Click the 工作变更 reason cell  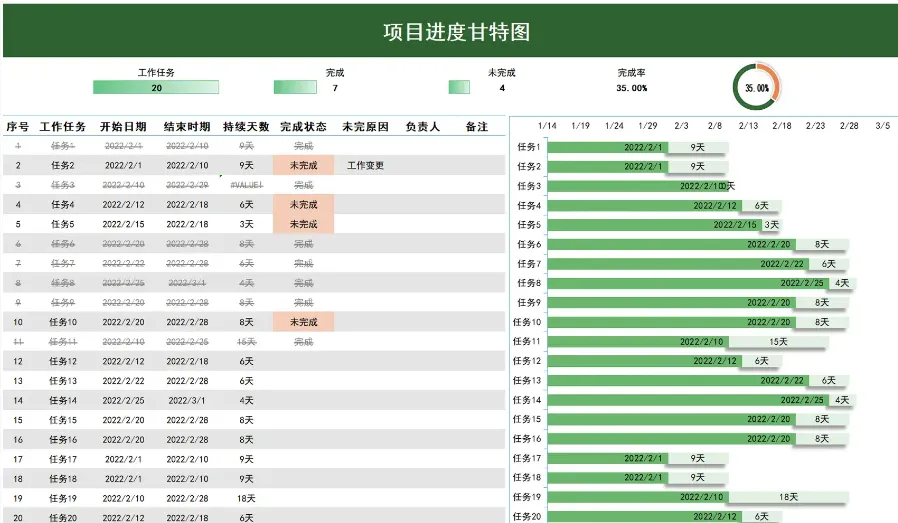pyautogui.click(x=365, y=166)
